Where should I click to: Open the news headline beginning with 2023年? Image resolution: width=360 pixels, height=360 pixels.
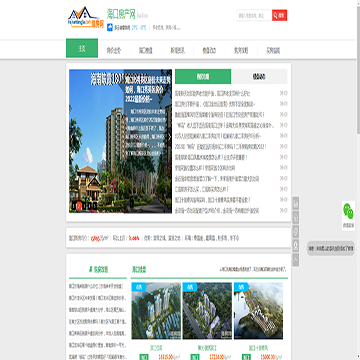(221, 147)
